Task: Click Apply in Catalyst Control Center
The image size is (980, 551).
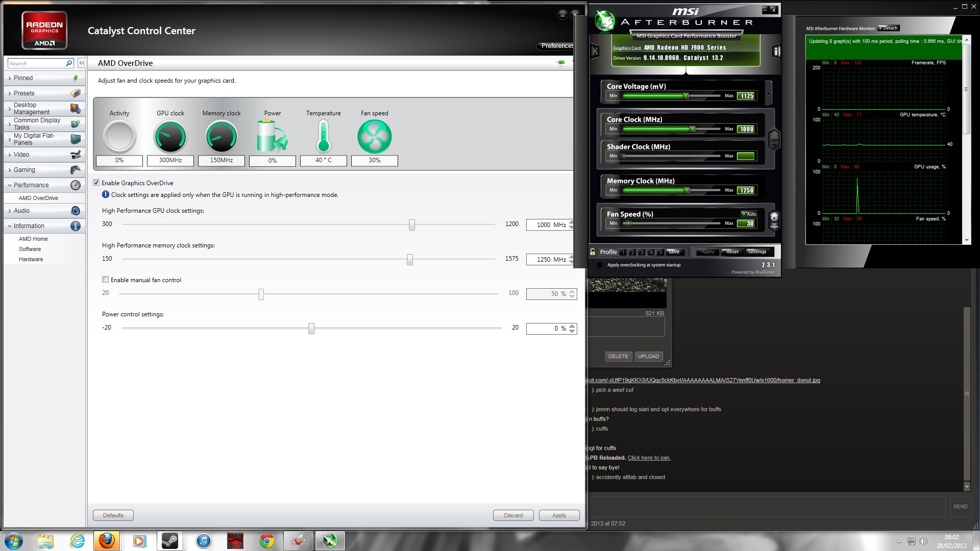Action: point(559,515)
